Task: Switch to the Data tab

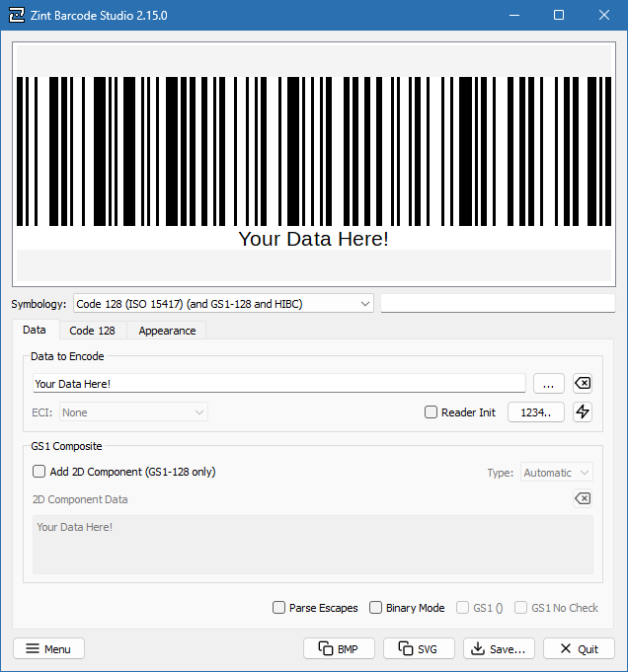Action: point(35,330)
